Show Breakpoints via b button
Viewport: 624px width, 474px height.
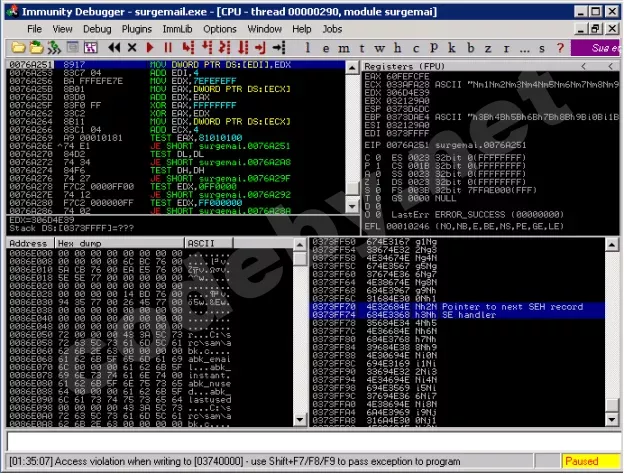click(471, 48)
